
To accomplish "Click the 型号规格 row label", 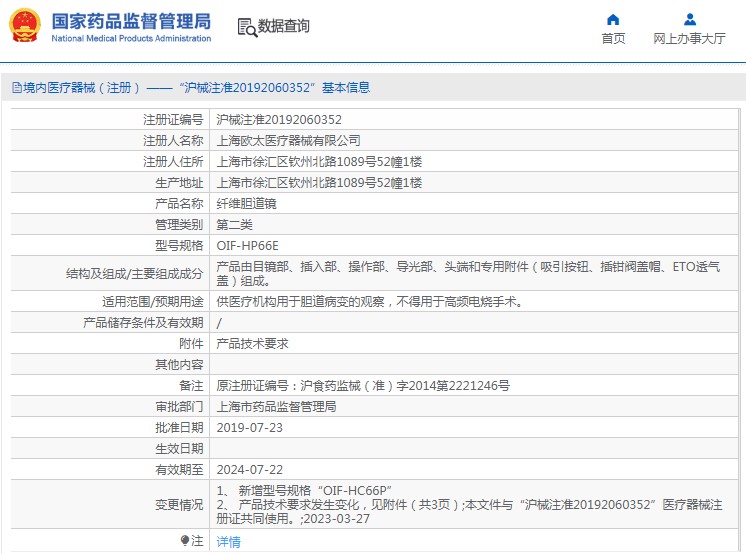I will (x=179, y=246).
